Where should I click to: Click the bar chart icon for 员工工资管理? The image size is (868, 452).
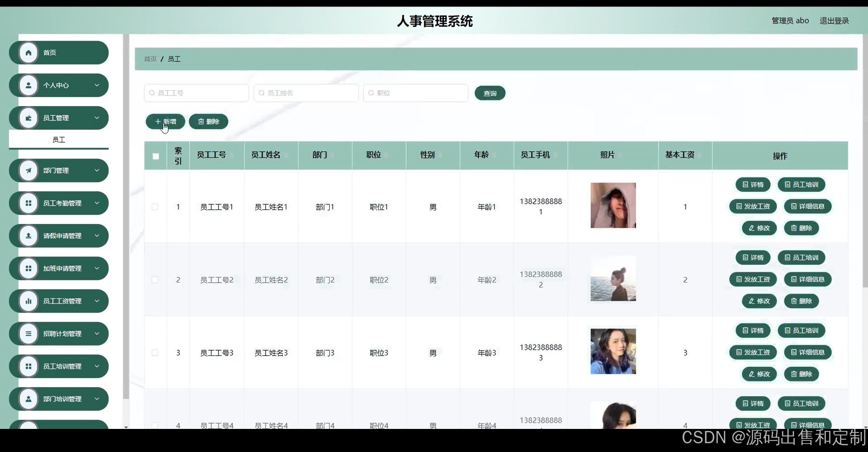28,301
